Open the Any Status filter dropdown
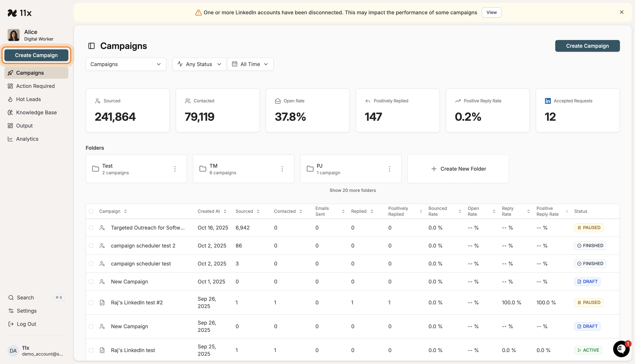 (199, 64)
